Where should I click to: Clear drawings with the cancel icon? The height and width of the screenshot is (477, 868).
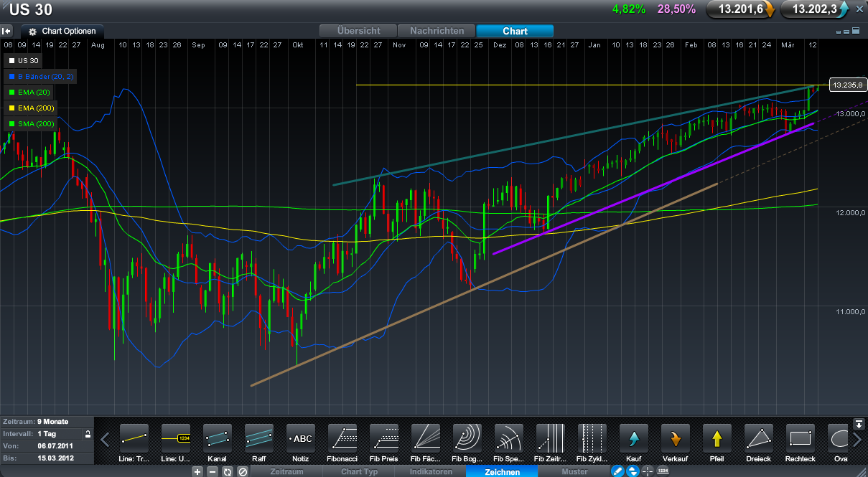243,472
